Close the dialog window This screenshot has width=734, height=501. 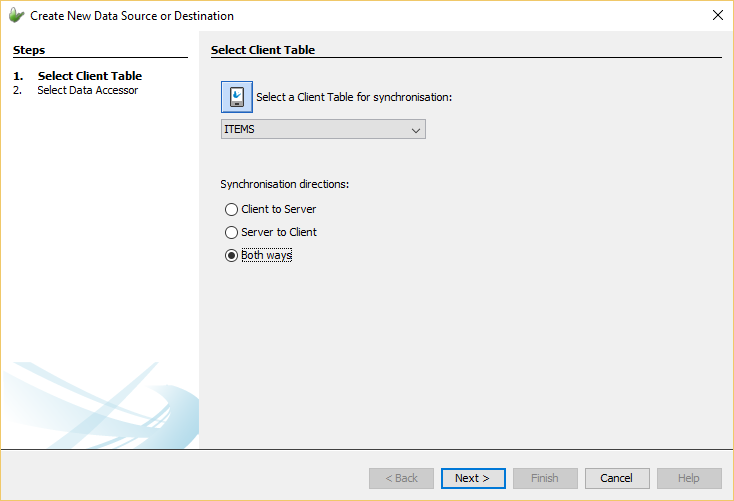click(x=717, y=15)
